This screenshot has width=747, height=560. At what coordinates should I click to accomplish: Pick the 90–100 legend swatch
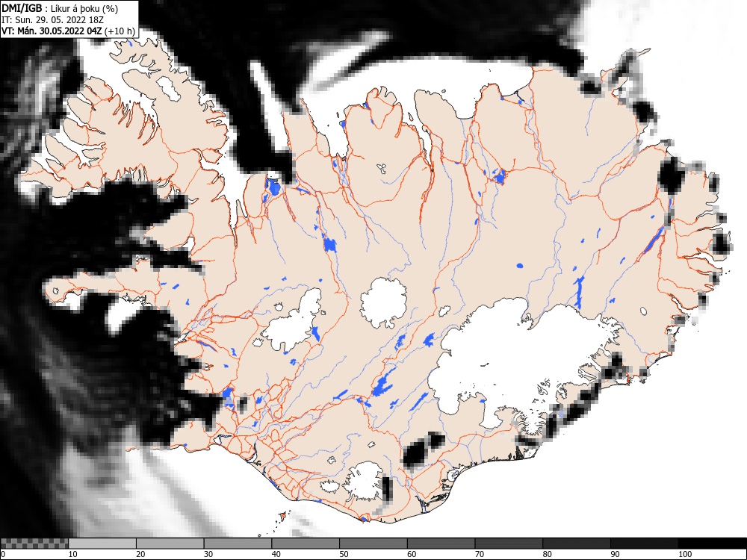point(644,544)
